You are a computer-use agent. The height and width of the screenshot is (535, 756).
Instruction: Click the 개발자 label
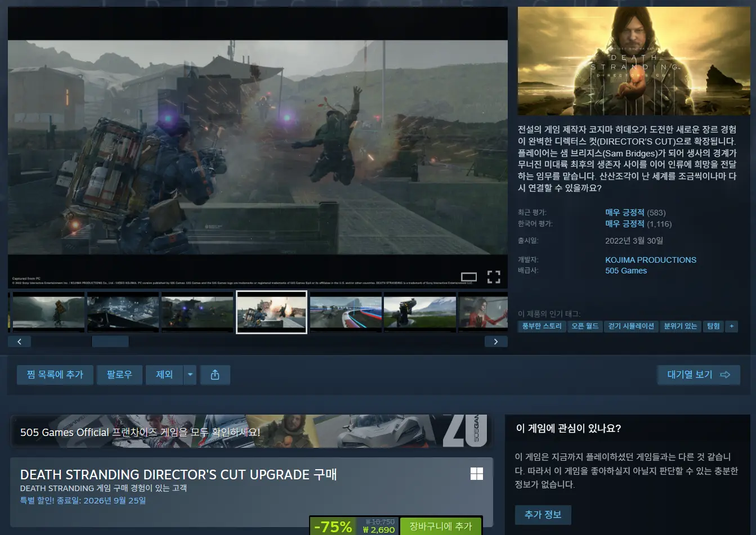(528, 260)
